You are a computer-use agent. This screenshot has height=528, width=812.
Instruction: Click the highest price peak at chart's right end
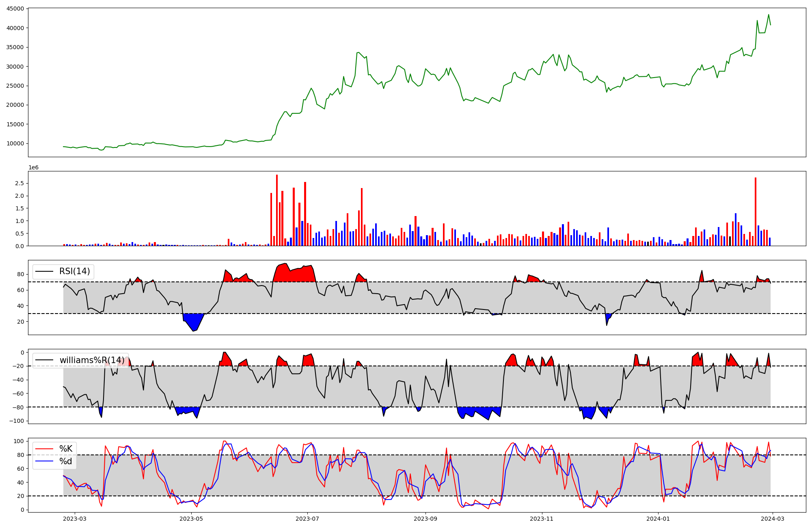coord(768,15)
